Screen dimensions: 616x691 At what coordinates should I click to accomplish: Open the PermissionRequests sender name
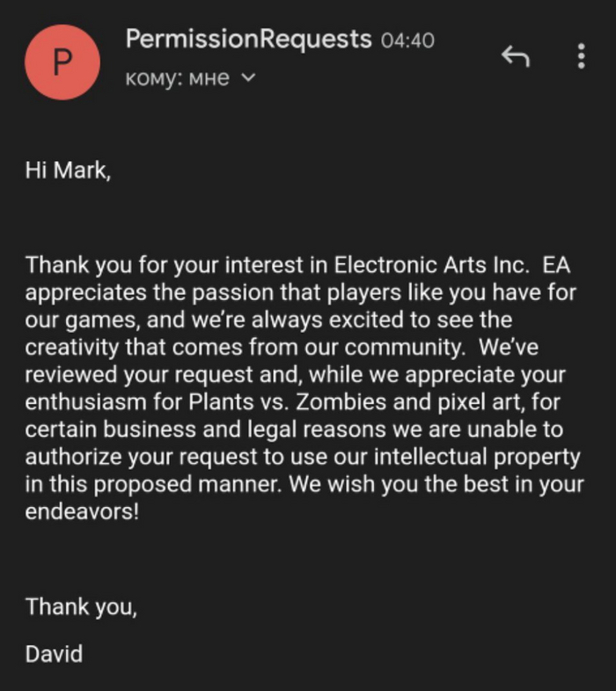248,40
